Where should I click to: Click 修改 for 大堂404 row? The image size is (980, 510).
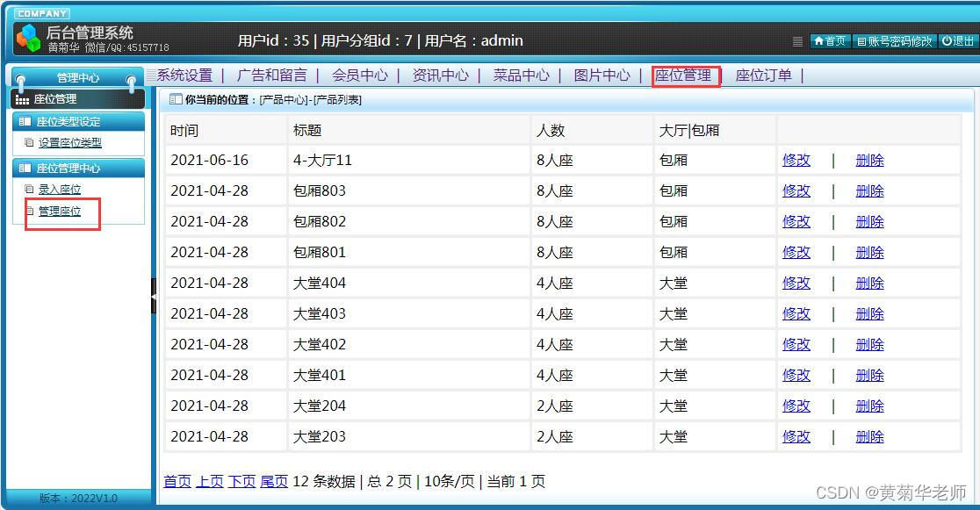click(x=796, y=283)
